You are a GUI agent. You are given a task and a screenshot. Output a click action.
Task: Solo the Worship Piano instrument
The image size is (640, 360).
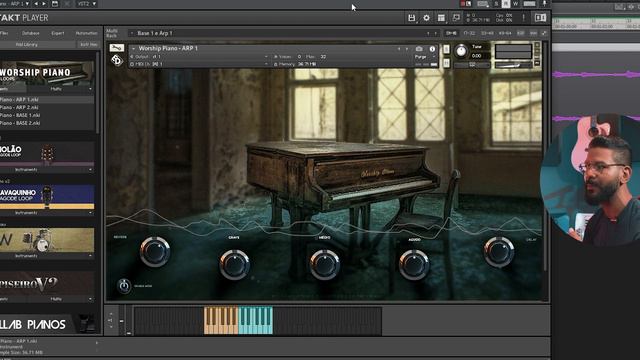446,49
